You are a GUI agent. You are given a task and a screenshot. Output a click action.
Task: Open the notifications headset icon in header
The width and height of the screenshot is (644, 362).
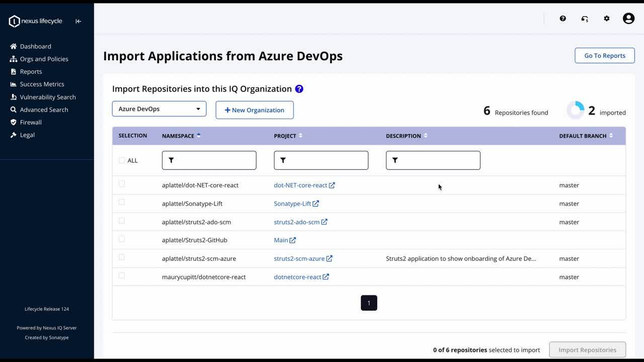point(585,19)
